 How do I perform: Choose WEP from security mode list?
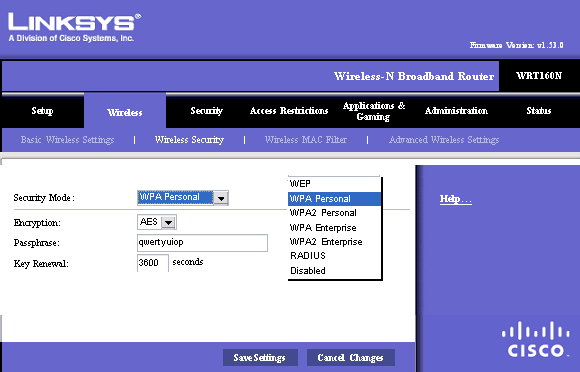pos(334,184)
